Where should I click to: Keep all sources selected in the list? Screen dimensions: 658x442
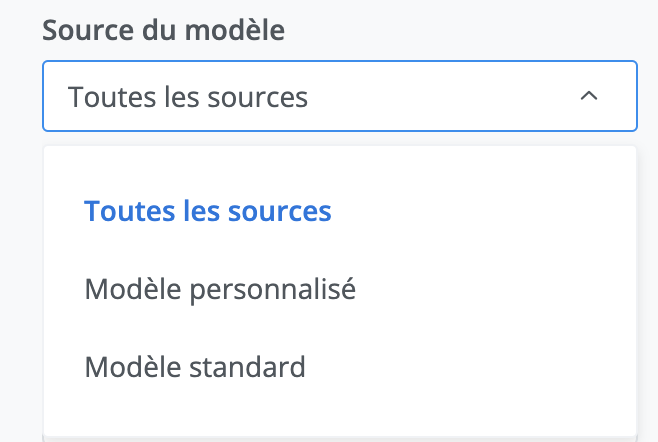coord(208,212)
